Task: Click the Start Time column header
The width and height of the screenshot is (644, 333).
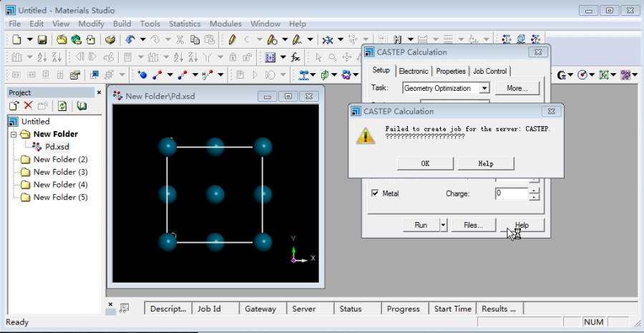Action: pos(453,309)
